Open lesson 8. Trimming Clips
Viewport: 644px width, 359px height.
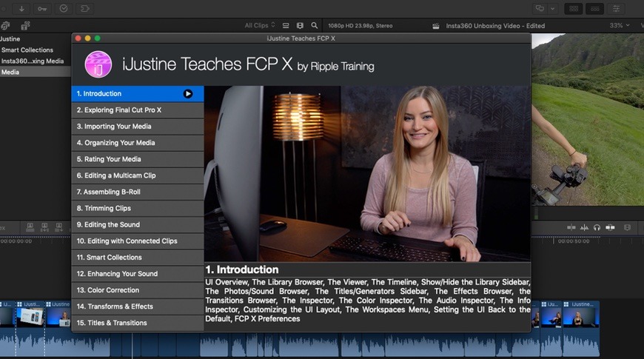click(138, 208)
